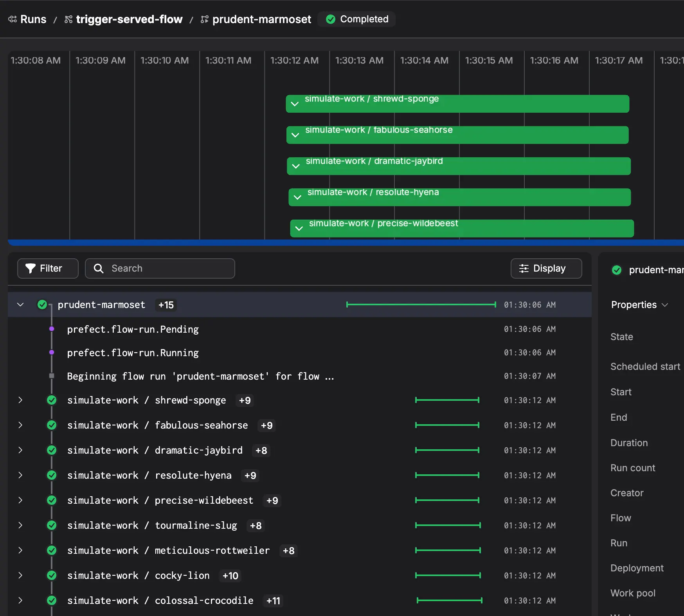Image resolution: width=684 pixels, height=616 pixels.
Task: Click the Runs breadcrumb link
Action: pyautogui.click(x=33, y=19)
